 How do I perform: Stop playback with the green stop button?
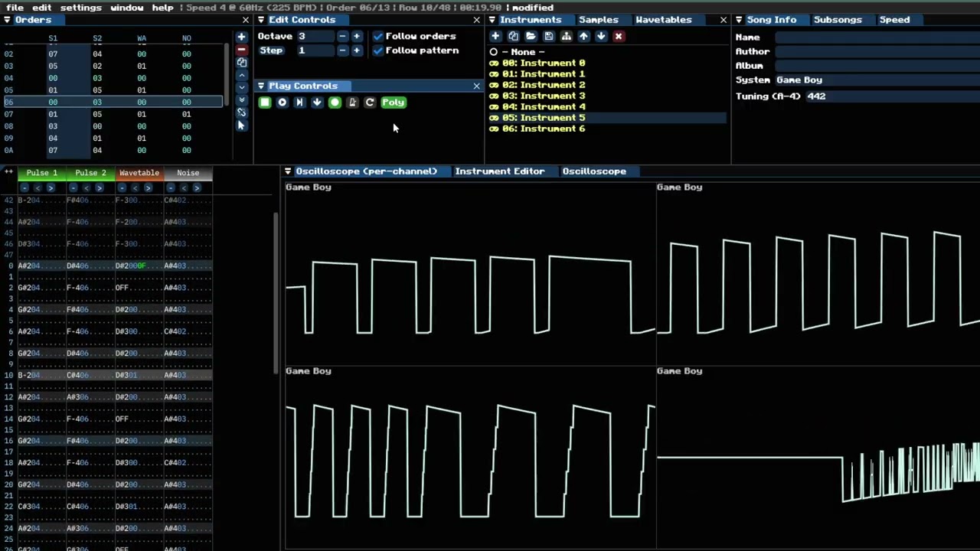click(265, 103)
